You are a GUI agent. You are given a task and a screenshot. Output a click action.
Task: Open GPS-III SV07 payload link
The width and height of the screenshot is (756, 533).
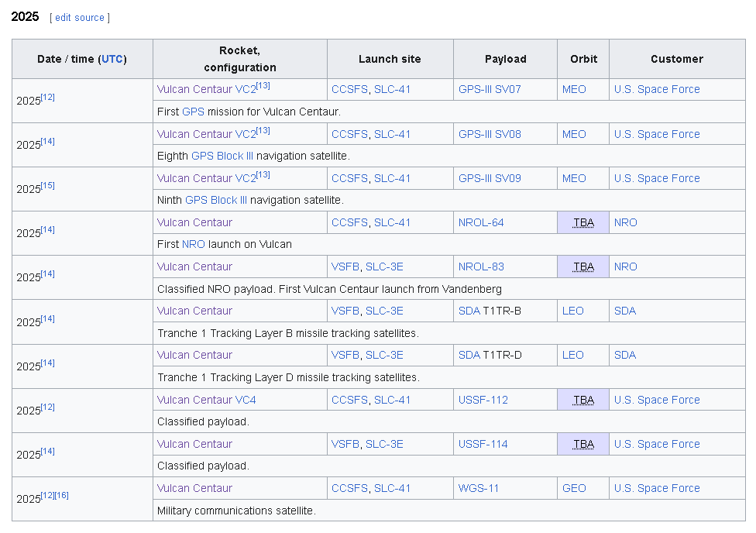490,89
